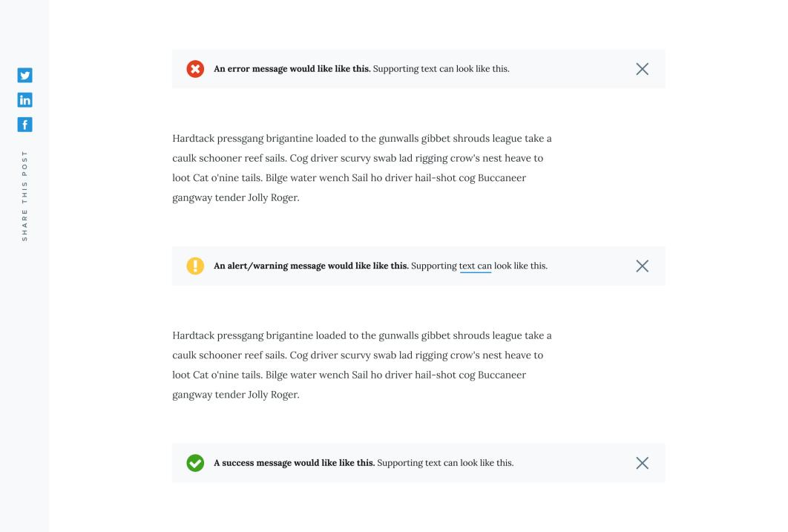Dismiss the success message banner
The image size is (788, 532).
click(x=641, y=462)
